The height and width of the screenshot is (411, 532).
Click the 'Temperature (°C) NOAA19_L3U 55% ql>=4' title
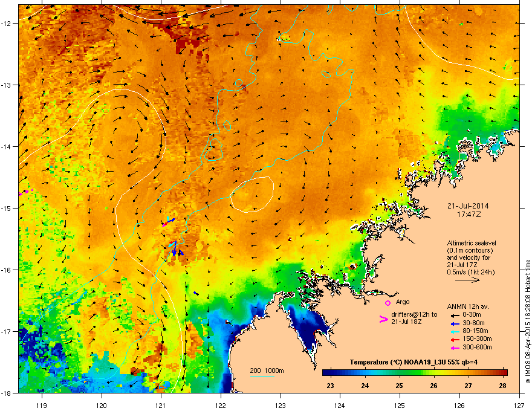click(414, 362)
